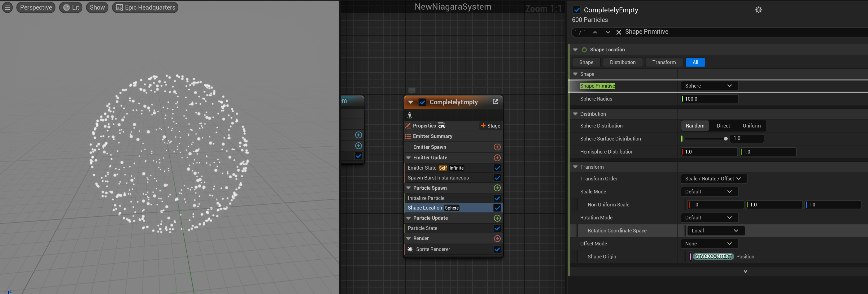868x294 pixels.
Task: Select the Distribution filter tab
Action: pyautogui.click(x=622, y=62)
